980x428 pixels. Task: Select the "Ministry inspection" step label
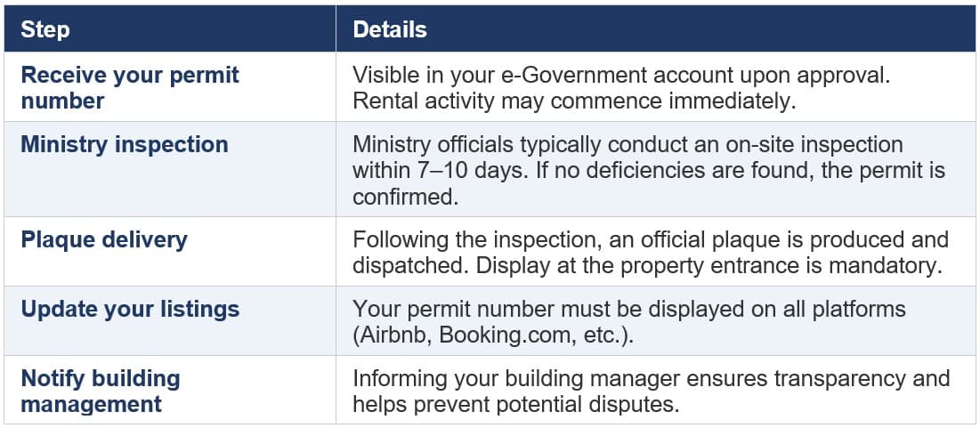(125, 144)
